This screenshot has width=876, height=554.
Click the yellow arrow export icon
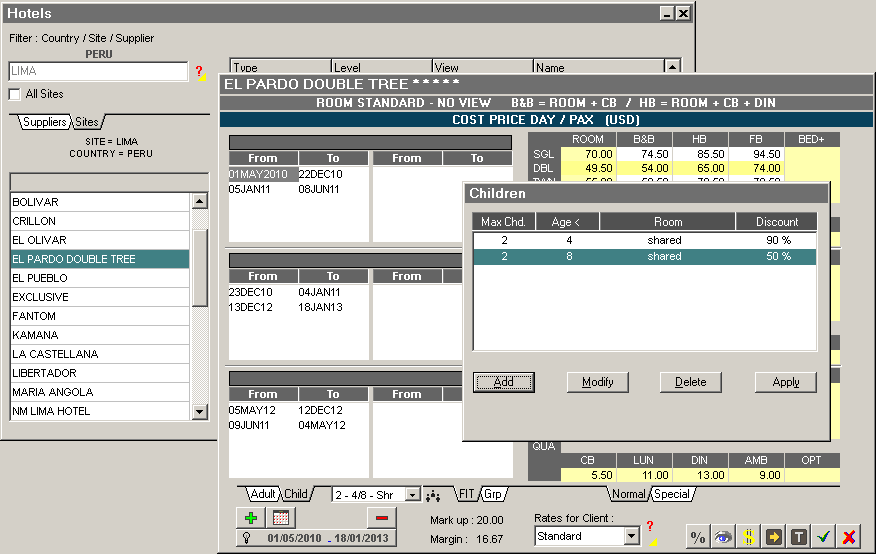pos(773,537)
